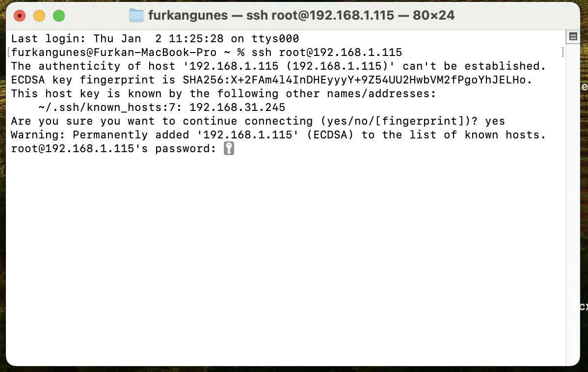Click the 'Last login: Thu Jan 2' line
Viewport: 588px width, 372px height.
pyautogui.click(x=155, y=39)
